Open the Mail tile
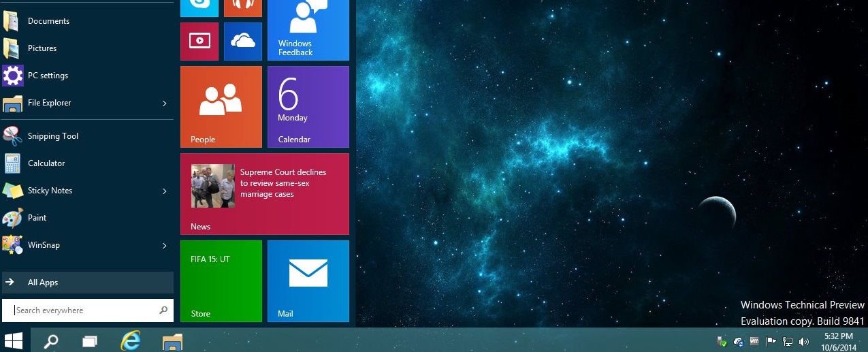This screenshot has width=868, height=352. tap(308, 281)
